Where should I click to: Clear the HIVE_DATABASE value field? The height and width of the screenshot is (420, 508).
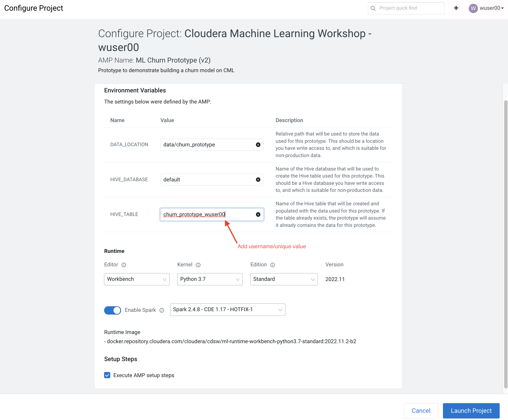(x=258, y=179)
